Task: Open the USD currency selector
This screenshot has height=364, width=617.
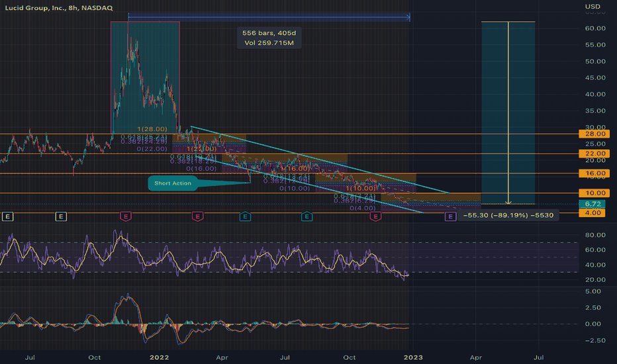Action: (593, 7)
